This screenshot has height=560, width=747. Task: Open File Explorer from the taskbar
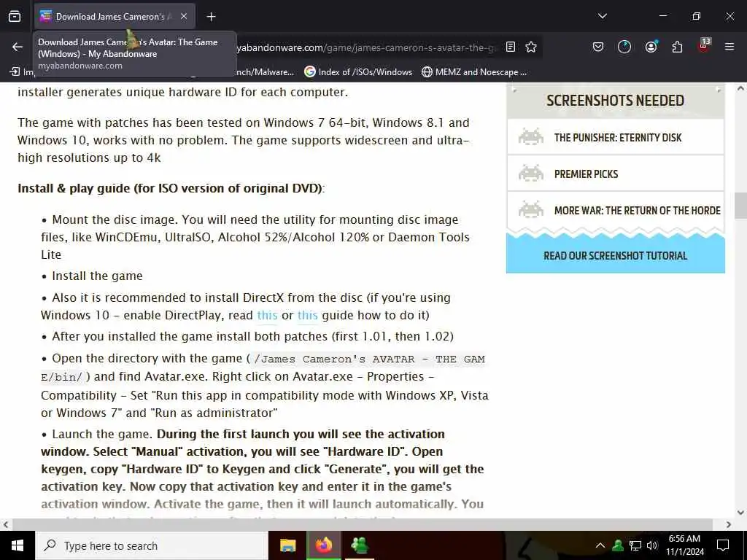coord(287,545)
